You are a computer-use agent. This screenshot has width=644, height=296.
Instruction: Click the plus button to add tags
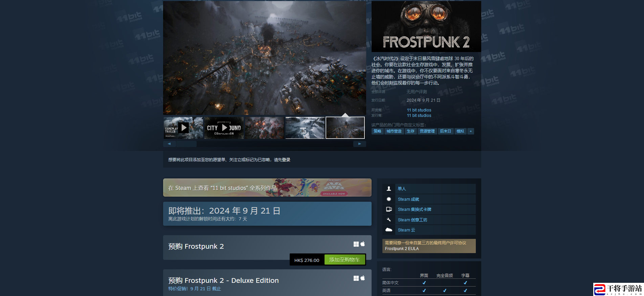(x=471, y=131)
